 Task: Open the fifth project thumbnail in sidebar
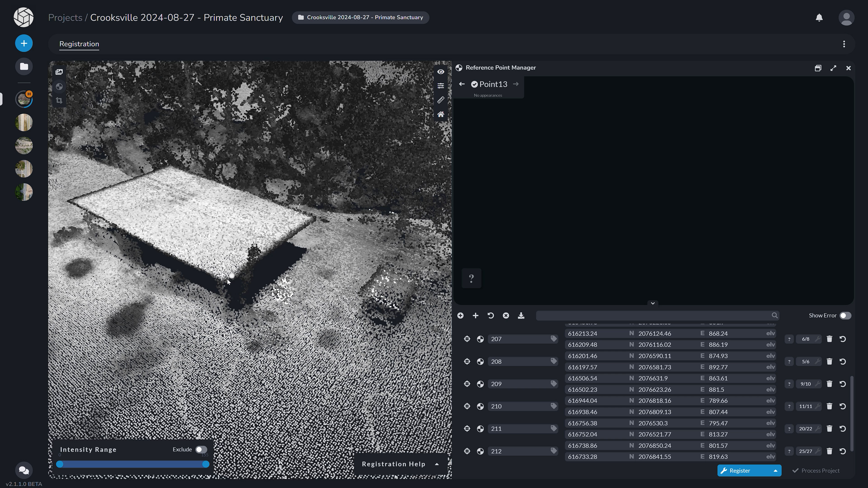(24, 192)
